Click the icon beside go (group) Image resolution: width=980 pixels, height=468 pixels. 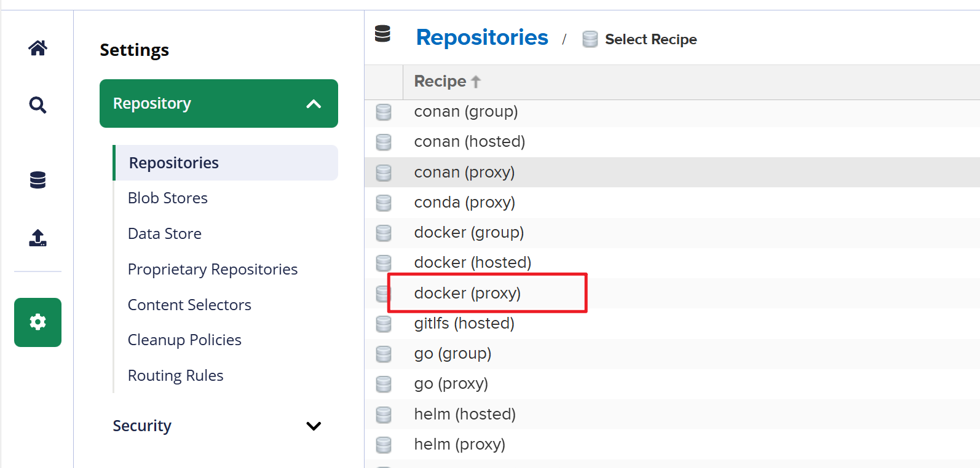[x=384, y=354]
